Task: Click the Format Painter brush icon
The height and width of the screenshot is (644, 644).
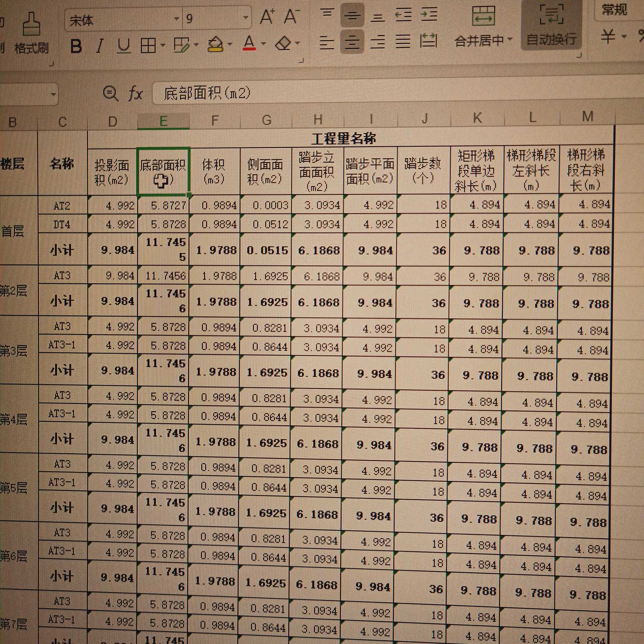Action: pyautogui.click(x=32, y=24)
